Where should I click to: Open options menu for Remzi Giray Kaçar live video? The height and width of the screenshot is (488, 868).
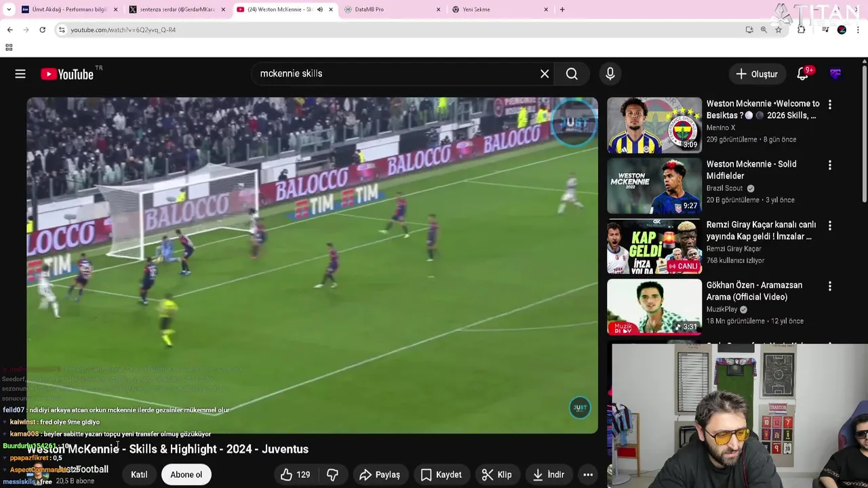click(830, 225)
